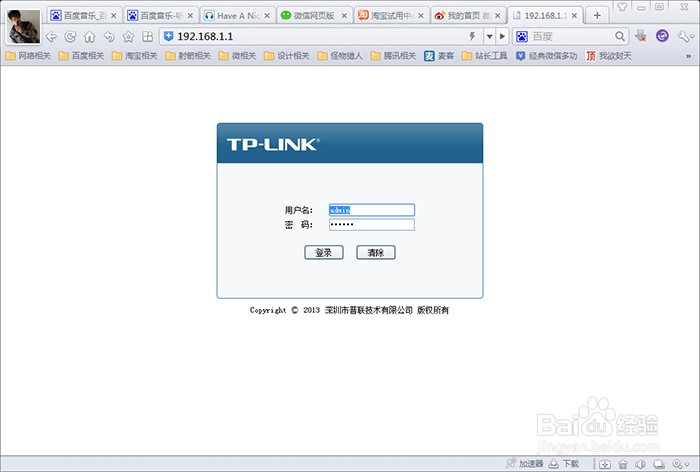Click the 密码 password field
Image resolution: width=700 pixels, height=472 pixels.
pyautogui.click(x=372, y=224)
